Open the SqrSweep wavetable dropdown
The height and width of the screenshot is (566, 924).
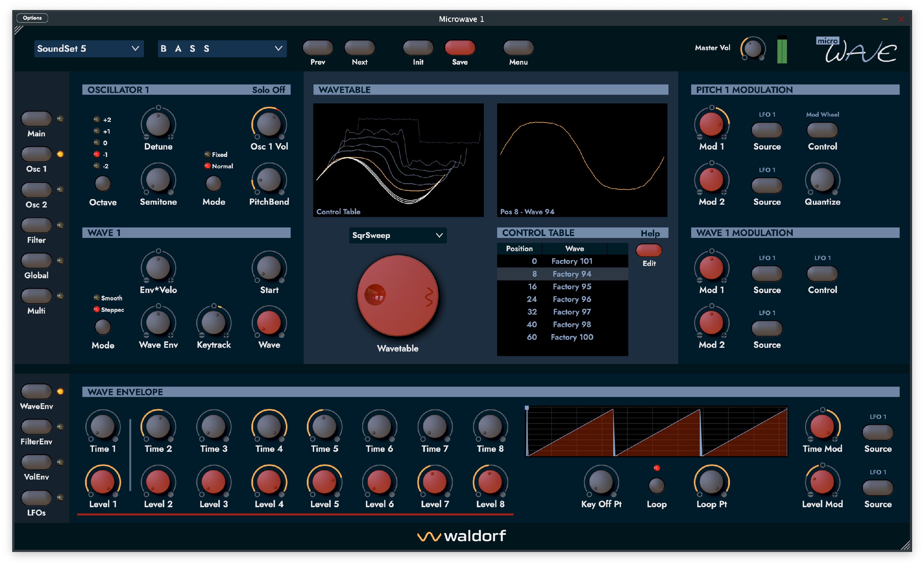click(x=398, y=235)
